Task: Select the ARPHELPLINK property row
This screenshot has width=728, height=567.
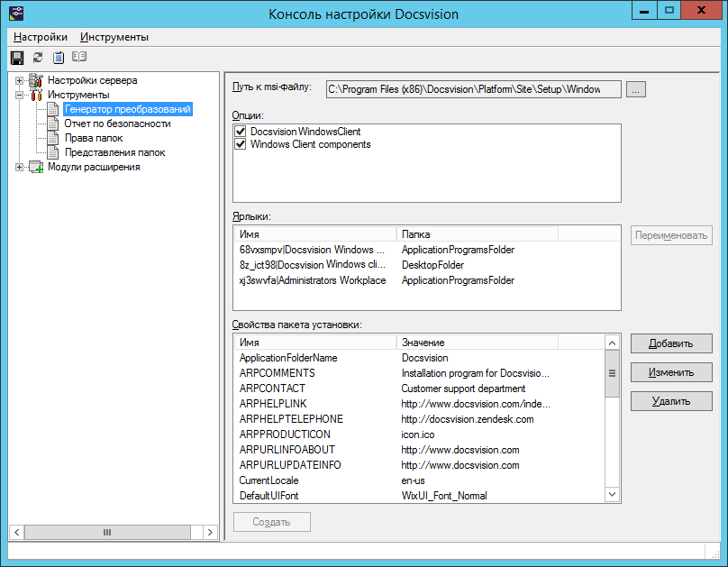Action: (420, 404)
